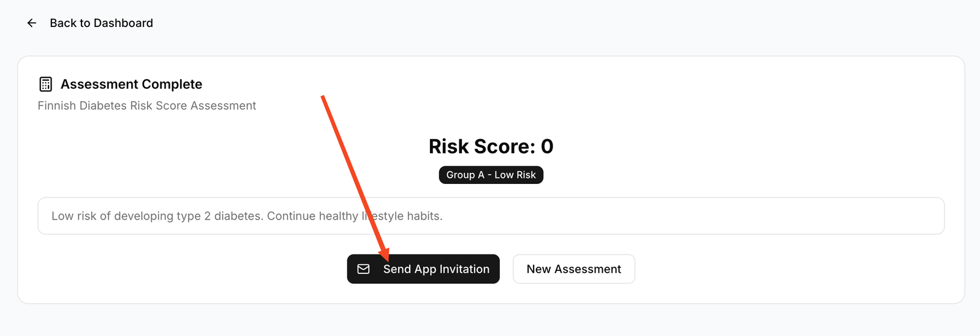Click the word 'Invitation' on the dark button
Screen dimensions: 980x336
464,269
